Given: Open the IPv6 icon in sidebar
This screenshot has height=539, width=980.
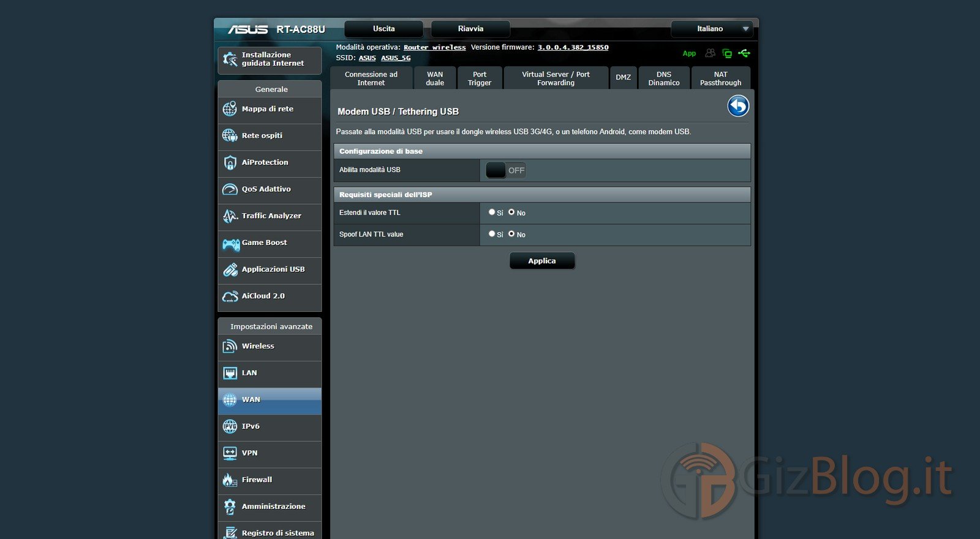Looking at the screenshot, I should coord(230,426).
